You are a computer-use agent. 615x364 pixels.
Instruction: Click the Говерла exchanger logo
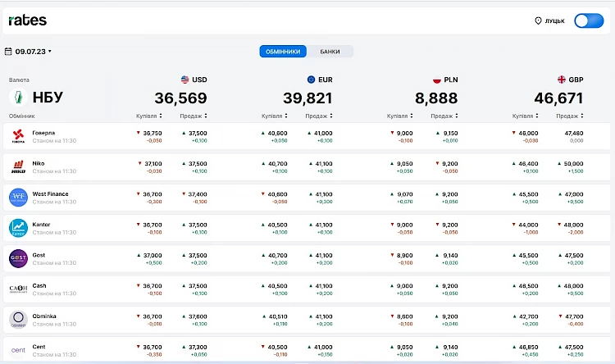pyautogui.click(x=18, y=136)
